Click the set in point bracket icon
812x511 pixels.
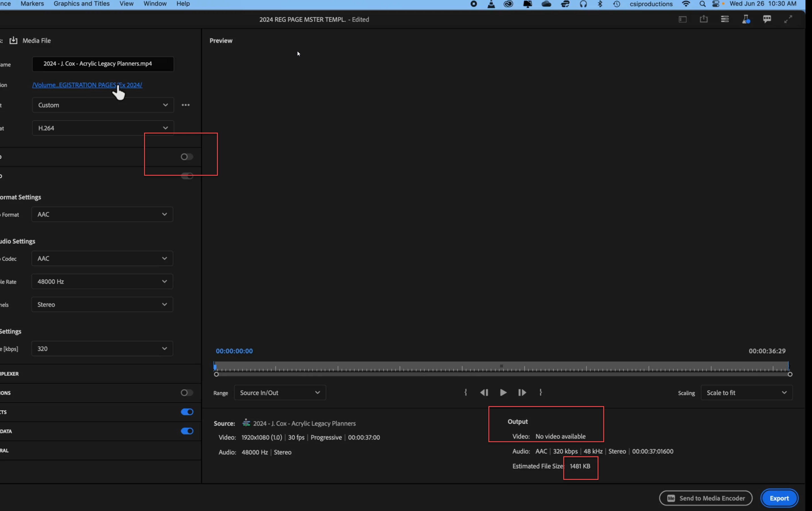(465, 392)
